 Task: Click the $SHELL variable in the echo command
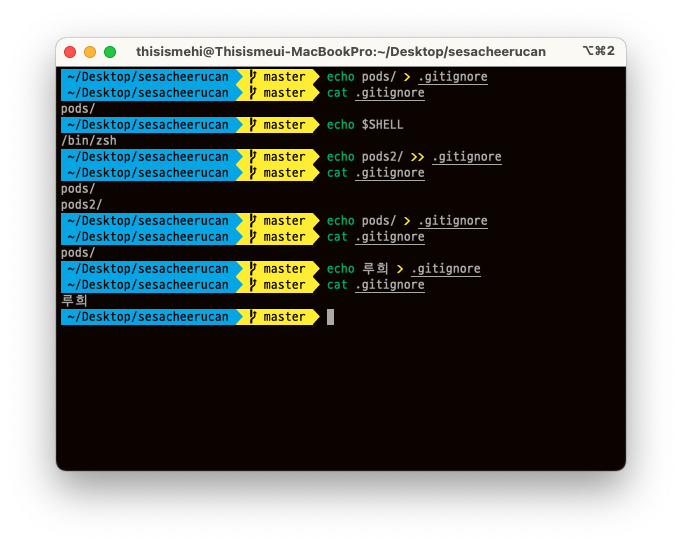click(382, 125)
